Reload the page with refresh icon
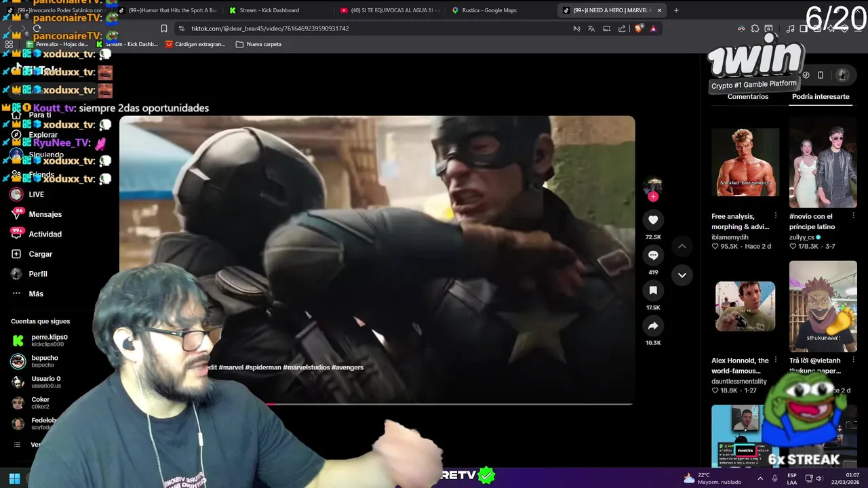The height and width of the screenshot is (488, 868). point(37,28)
